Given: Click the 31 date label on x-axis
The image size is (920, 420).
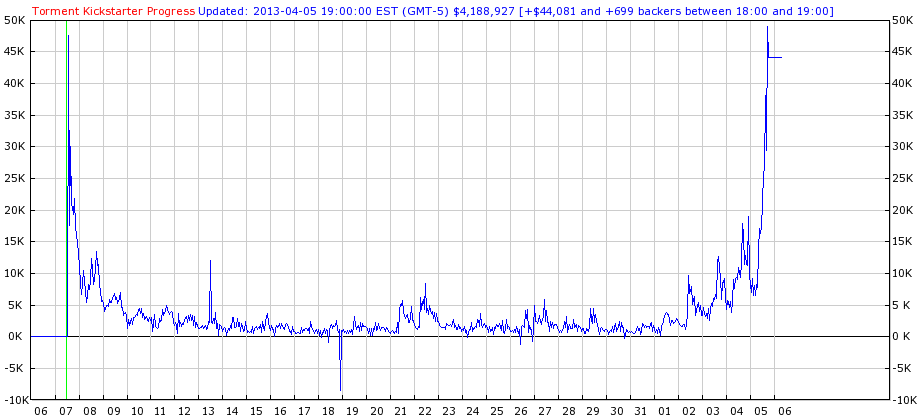Looking at the screenshot, I should coord(640,411).
